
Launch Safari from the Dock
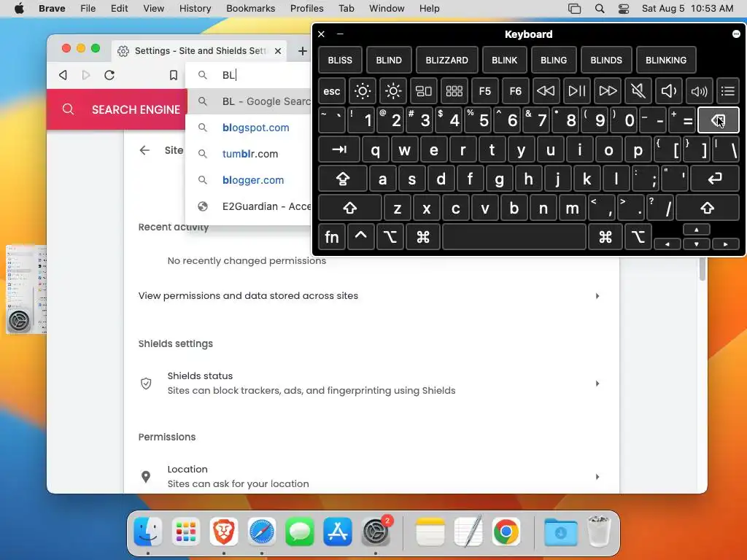pyautogui.click(x=262, y=532)
